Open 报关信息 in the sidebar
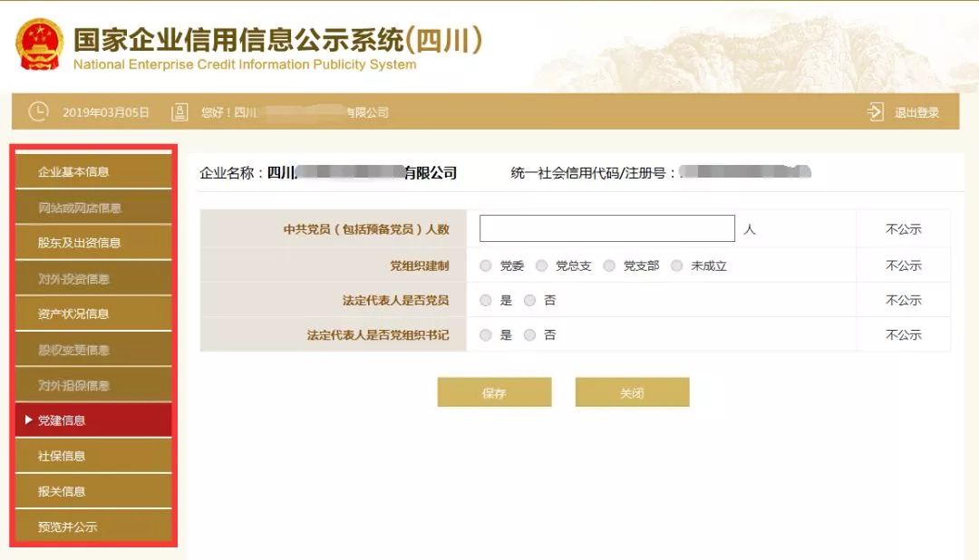This screenshot has height=560, width=979. (93, 491)
